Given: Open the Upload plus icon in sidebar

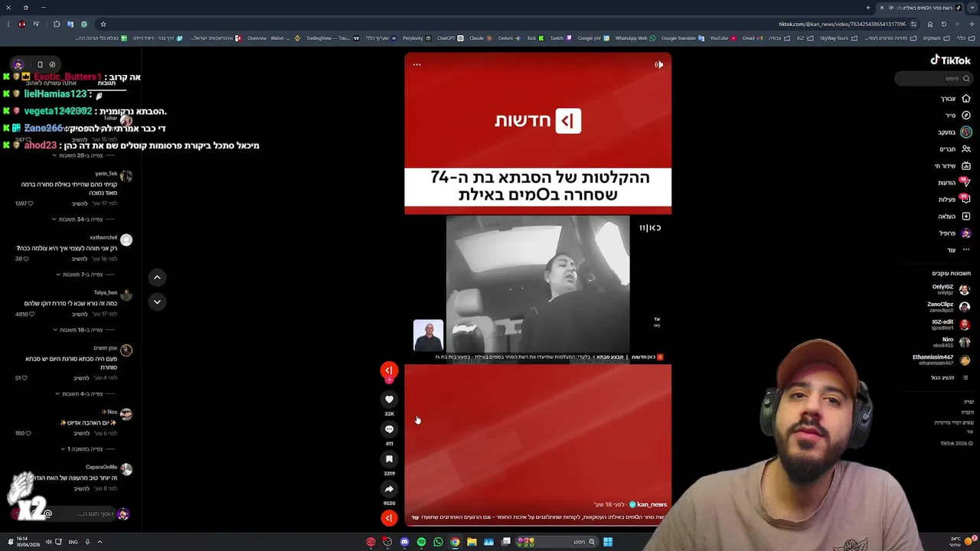Looking at the screenshot, I should pyautogui.click(x=966, y=217).
